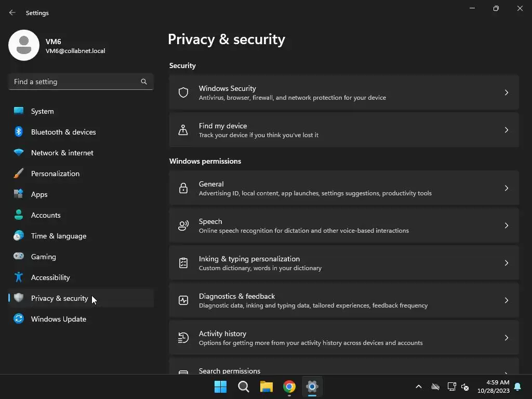Click the Find a setting search box
Viewport: 532px width, 399px height.
coord(81,82)
